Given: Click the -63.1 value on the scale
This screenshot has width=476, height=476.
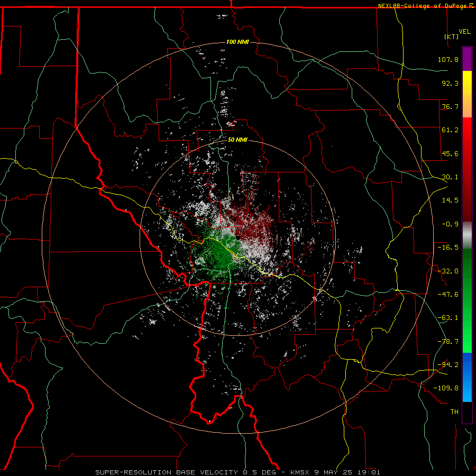Looking at the screenshot, I should coord(448,317).
